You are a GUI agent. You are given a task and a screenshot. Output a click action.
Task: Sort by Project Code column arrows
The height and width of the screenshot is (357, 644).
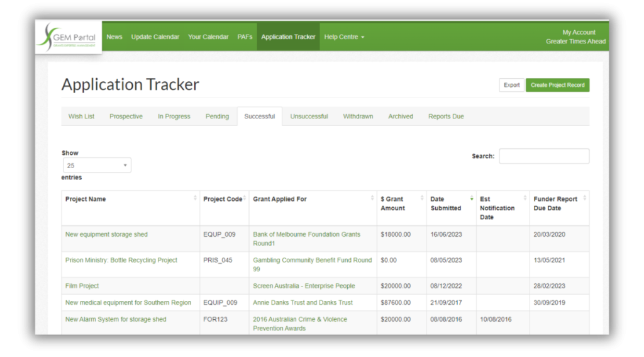pyautogui.click(x=245, y=198)
